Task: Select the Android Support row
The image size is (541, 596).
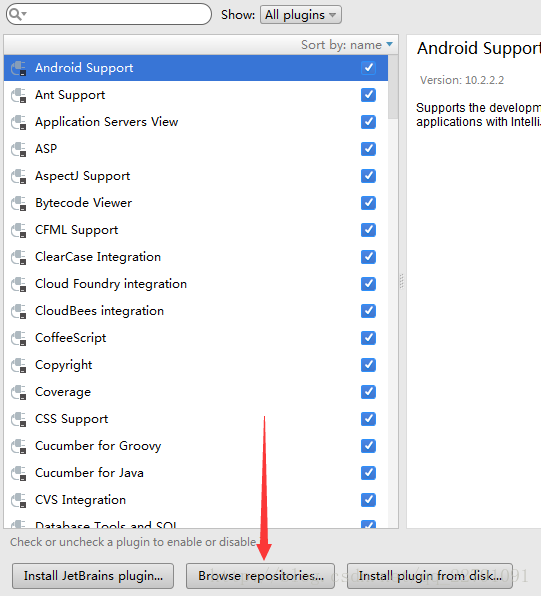Action: (196, 68)
